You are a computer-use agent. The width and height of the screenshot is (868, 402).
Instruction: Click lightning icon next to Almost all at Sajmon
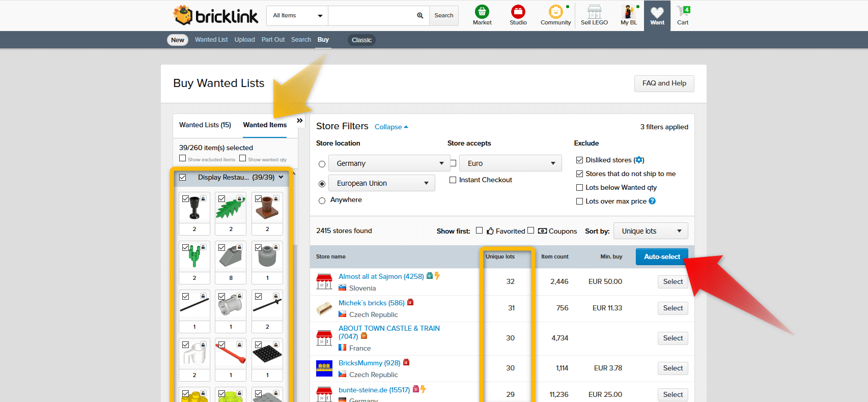(437, 276)
